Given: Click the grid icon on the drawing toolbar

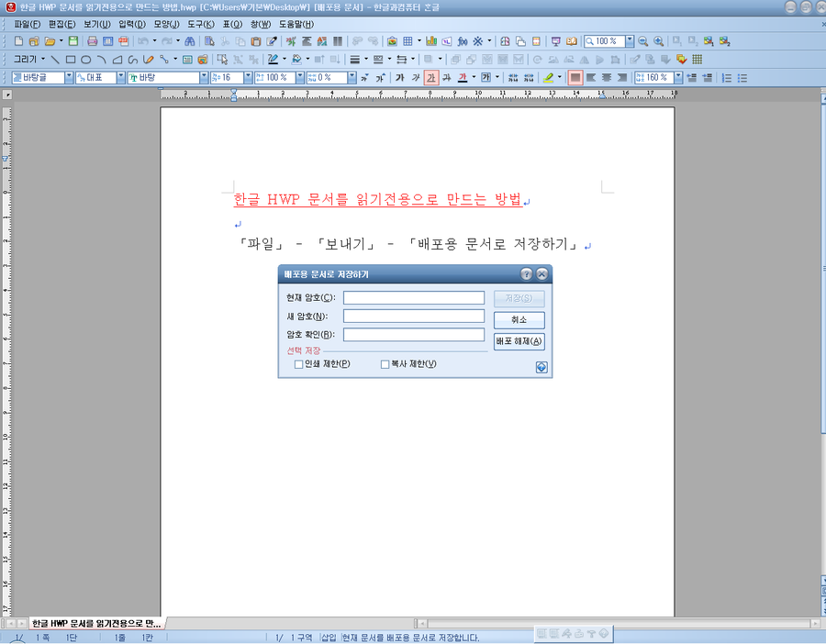Looking at the screenshot, I should [x=698, y=60].
